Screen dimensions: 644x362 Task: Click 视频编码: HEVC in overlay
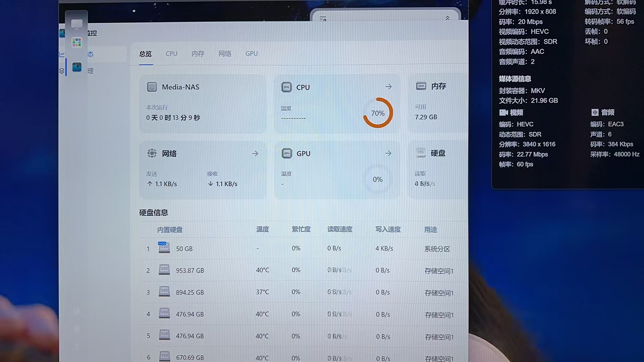tap(524, 32)
